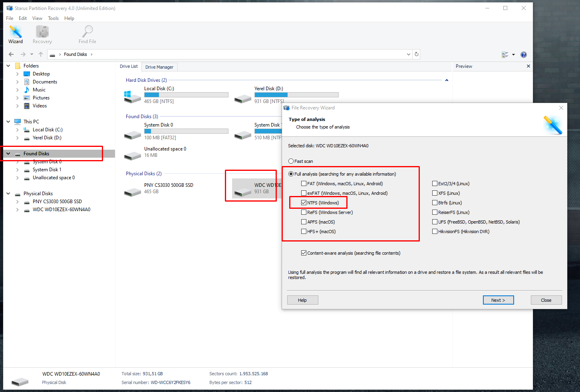580x392 pixels.
Task: Open the Tools menu
Action: [53, 18]
